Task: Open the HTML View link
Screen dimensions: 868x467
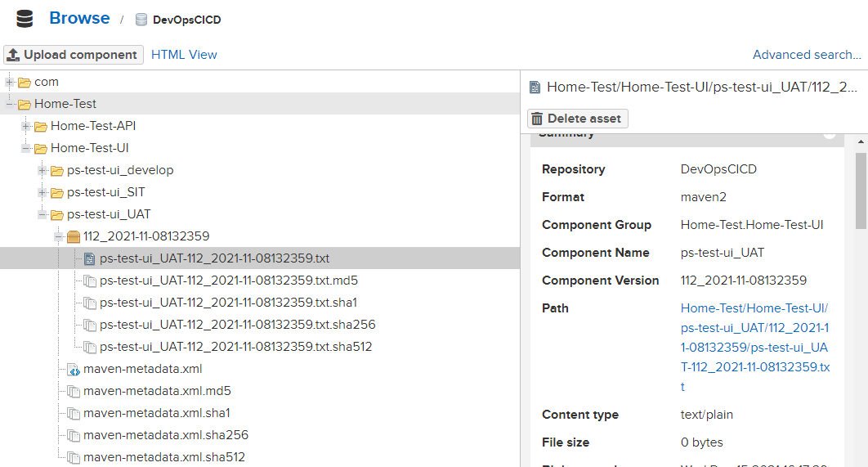Action: (x=184, y=55)
